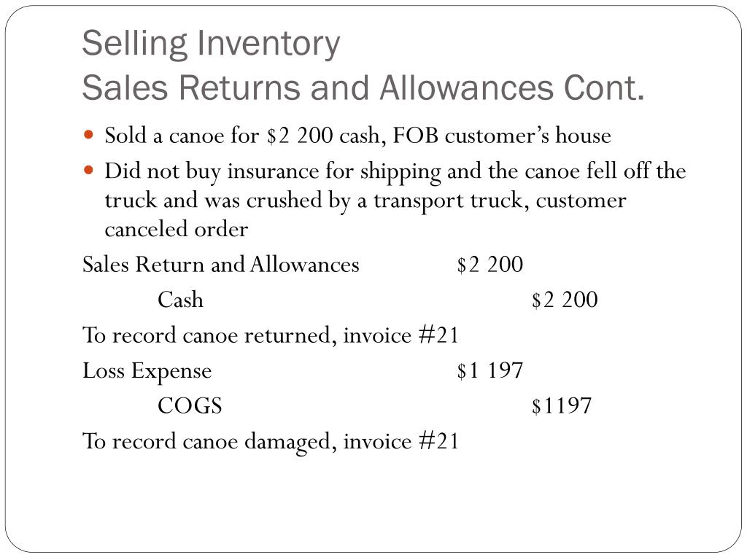Click the $1 197 debit amount
This screenshot has width=747, height=560.
click(x=489, y=370)
